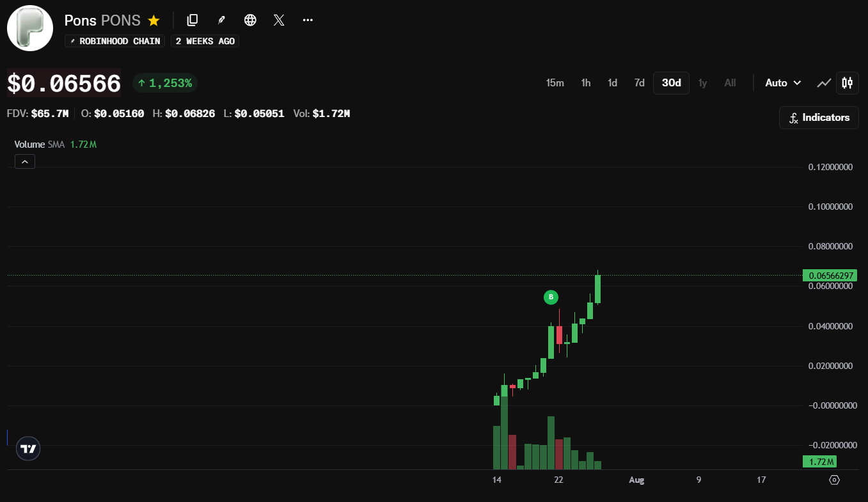Open the Auto interval dropdown
Screen dimensions: 868x502
click(x=784, y=82)
